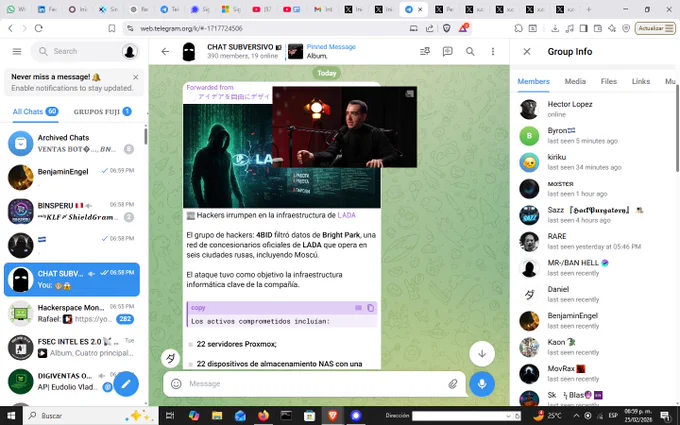Open the chat with the hooded avatar and flag
Image resolution: width=680 pixels, height=425 pixels.
point(72,245)
